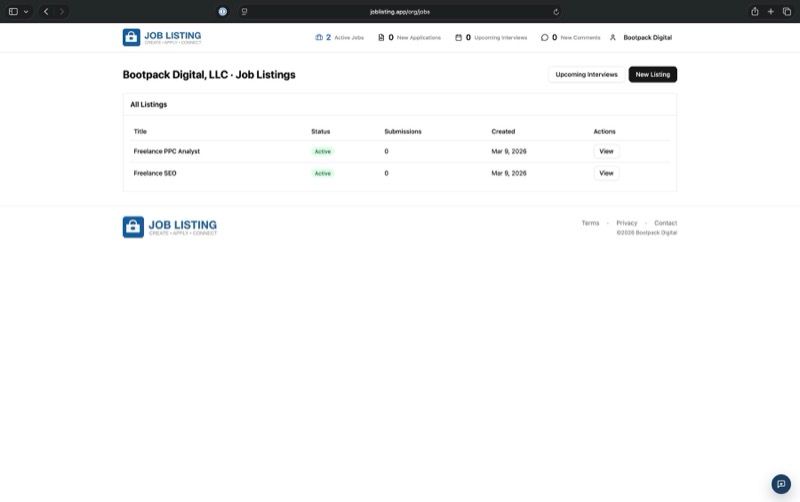Click the All Listings heading
Screen dimensions: 800x502
(148, 104)
